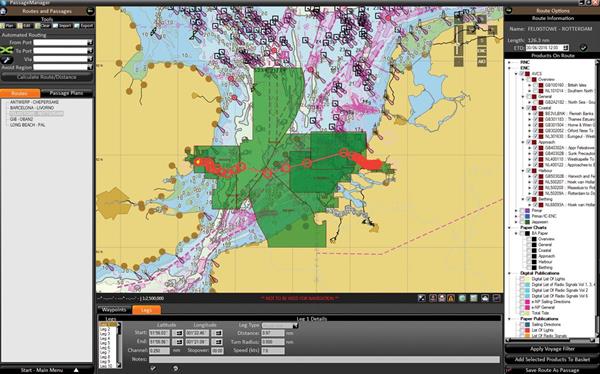Viewport: 600px width, 374px height.
Task: Click Apply Voyage Filter button
Action: (x=553, y=349)
